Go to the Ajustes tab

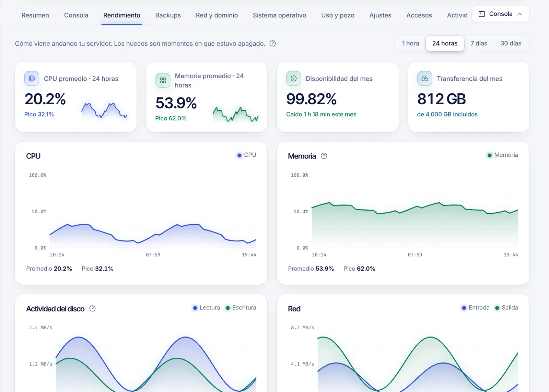pyautogui.click(x=380, y=15)
